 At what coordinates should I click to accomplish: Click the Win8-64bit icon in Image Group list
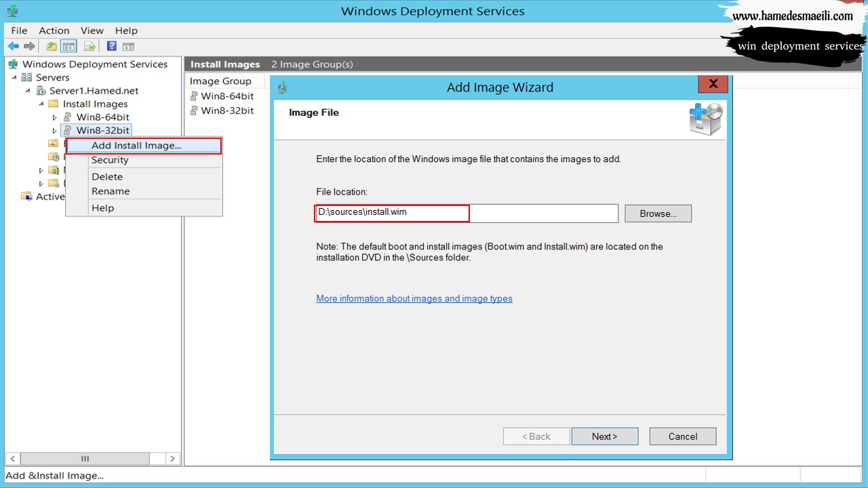click(x=194, y=96)
